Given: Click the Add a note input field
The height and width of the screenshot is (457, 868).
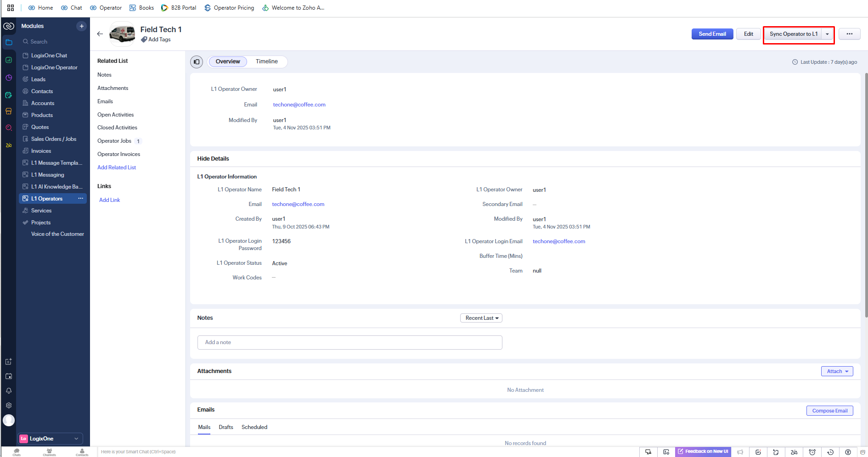Looking at the screenshot, I should point(349,342).
